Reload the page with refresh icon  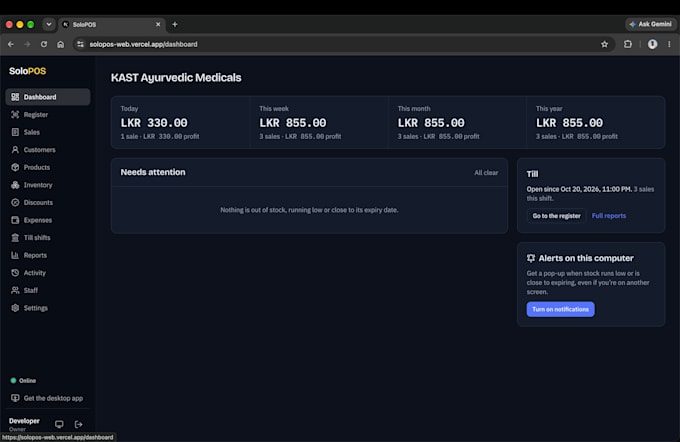click(x=44, y=44)
